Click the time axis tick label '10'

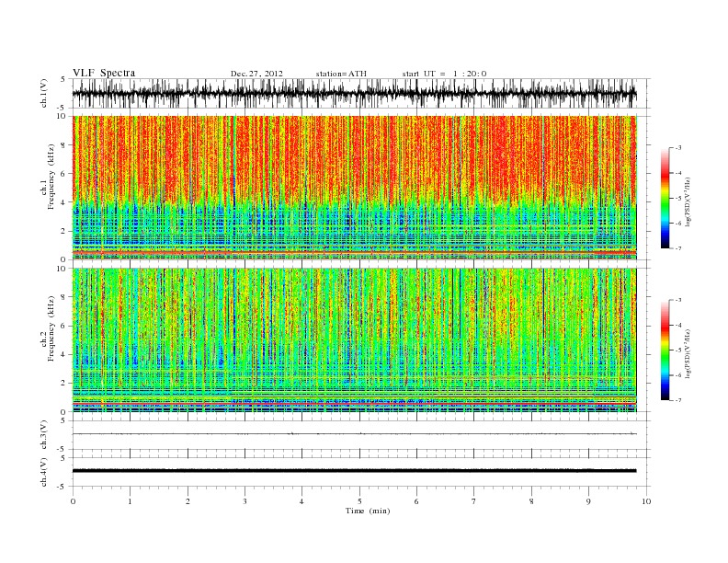(646, 501)
